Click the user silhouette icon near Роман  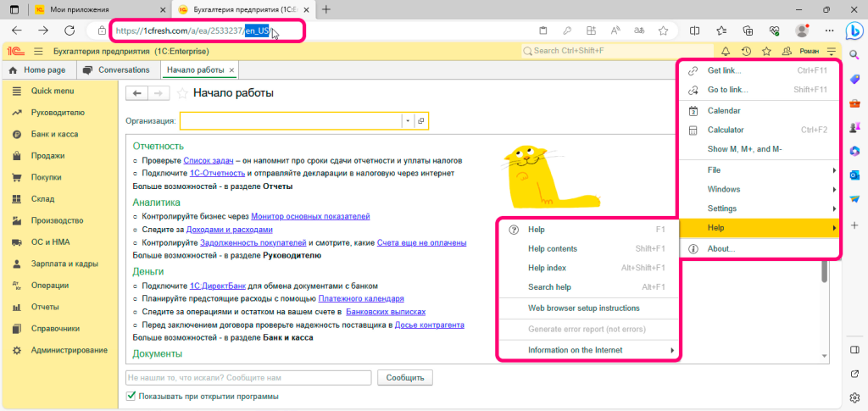click(x=787, y=52)
